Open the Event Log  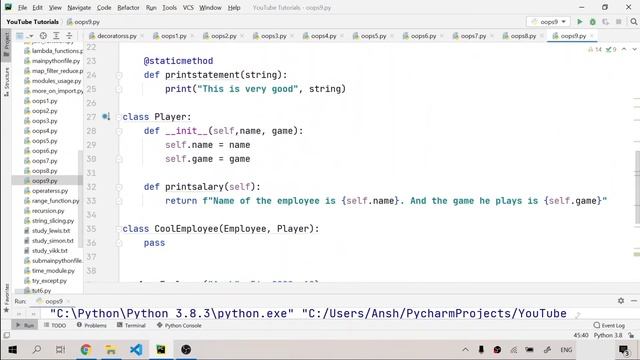point(609,325)
